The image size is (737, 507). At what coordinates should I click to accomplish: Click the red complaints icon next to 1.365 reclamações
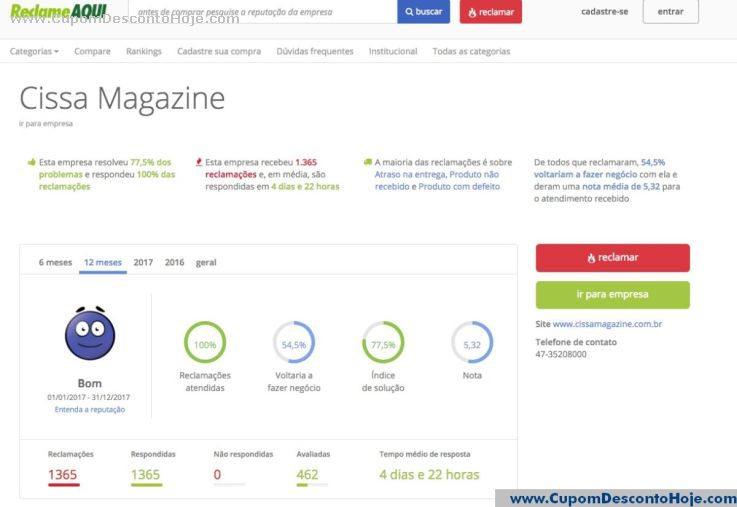199,162
